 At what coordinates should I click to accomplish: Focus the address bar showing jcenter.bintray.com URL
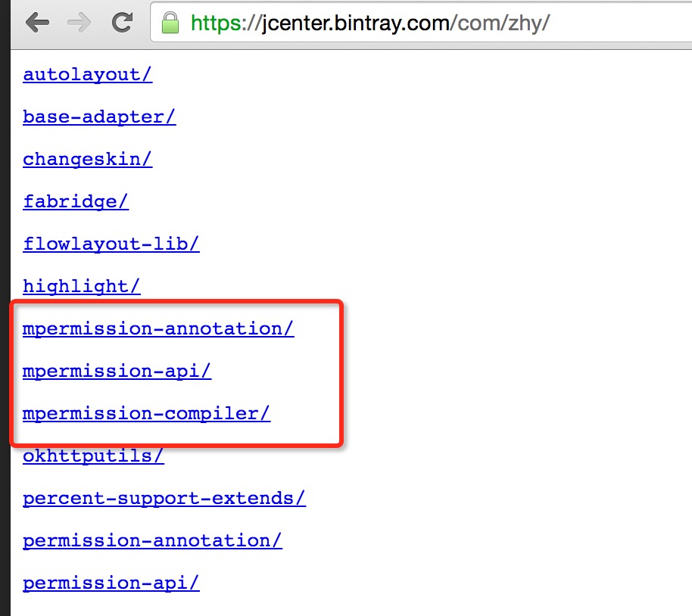[421, 22]
